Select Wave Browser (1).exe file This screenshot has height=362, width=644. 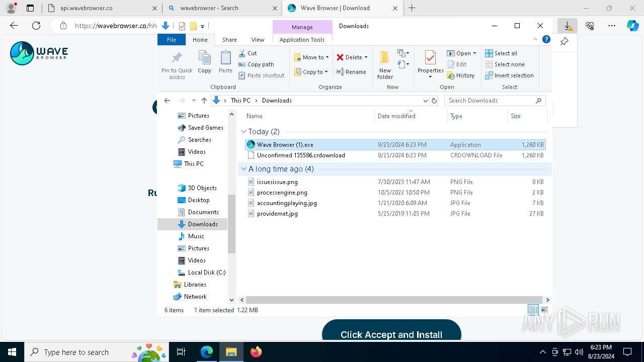pos(395,145)
